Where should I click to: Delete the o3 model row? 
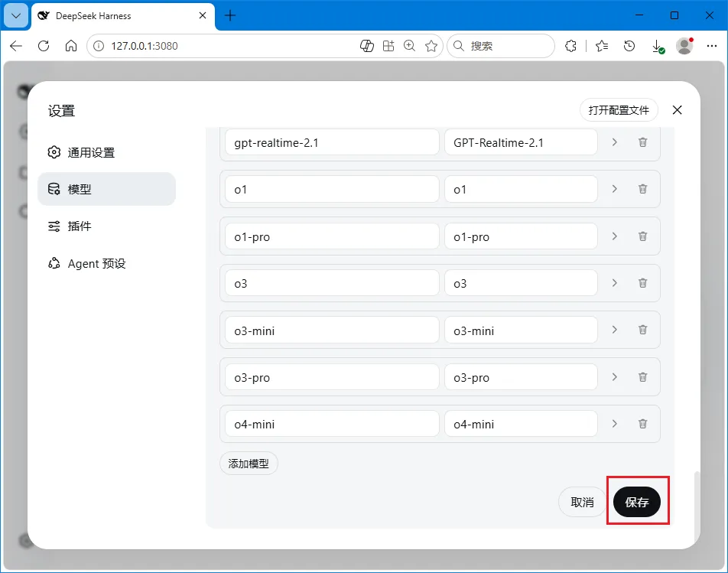[x=642, y=283]
